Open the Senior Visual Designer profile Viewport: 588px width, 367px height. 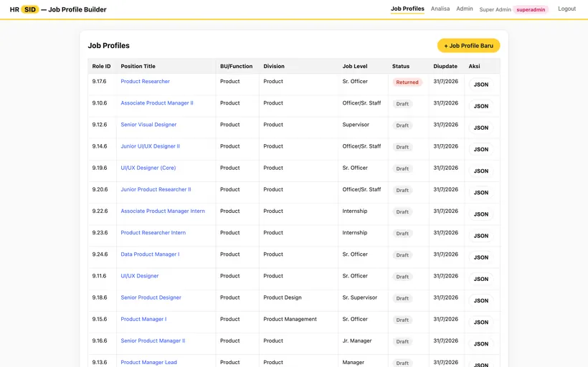coord(148,125)
